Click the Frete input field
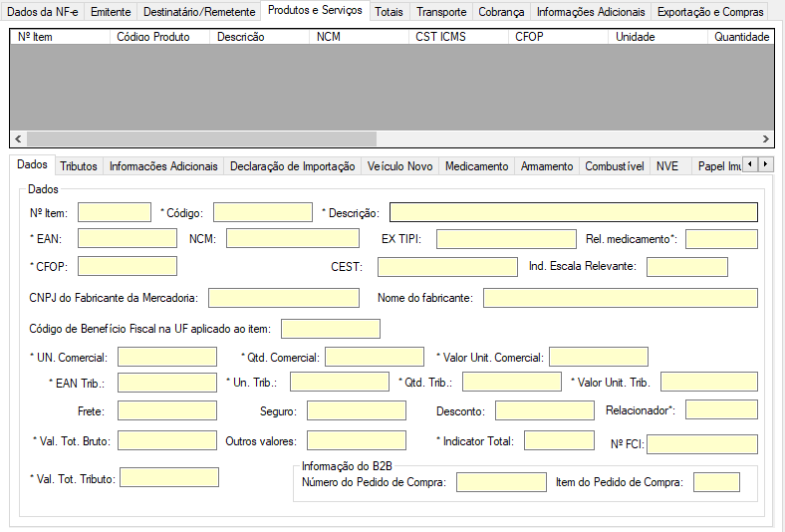Viewport: 785px width, 532px height. [x=167, y=410]
